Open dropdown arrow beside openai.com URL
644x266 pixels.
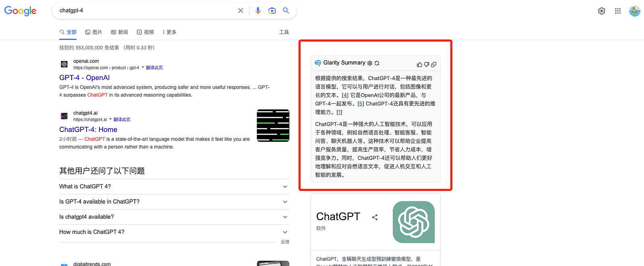[143, 67]
